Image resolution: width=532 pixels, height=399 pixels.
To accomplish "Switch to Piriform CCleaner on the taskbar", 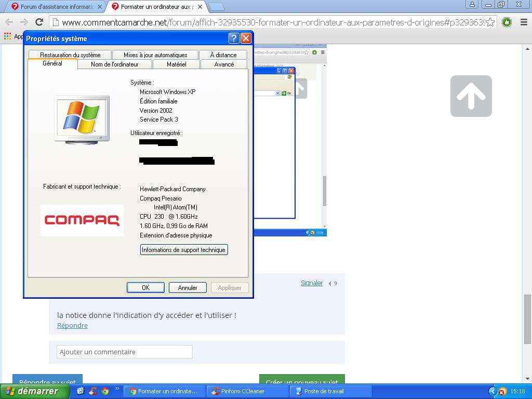I will 248,392.
